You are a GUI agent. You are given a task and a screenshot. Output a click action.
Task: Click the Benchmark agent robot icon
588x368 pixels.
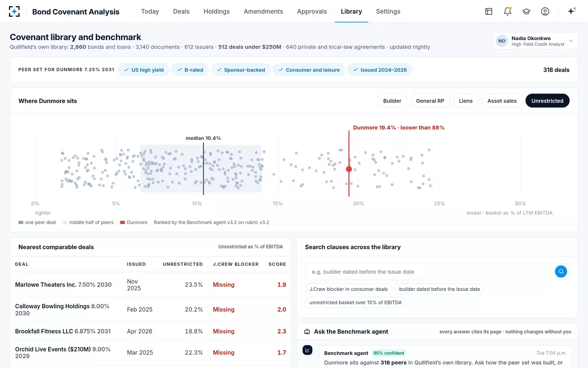click(307, 332)
